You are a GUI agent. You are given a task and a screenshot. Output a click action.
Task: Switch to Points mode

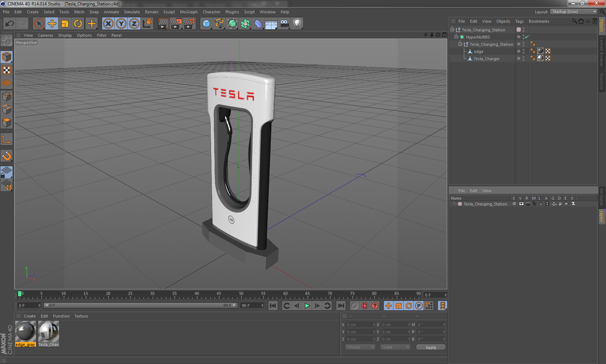(6, 96)
